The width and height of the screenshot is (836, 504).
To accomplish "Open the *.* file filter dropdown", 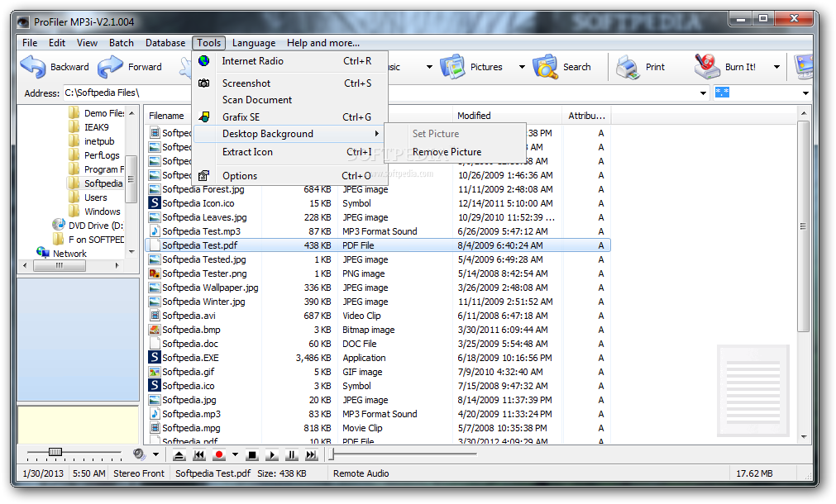I will 805,93.
